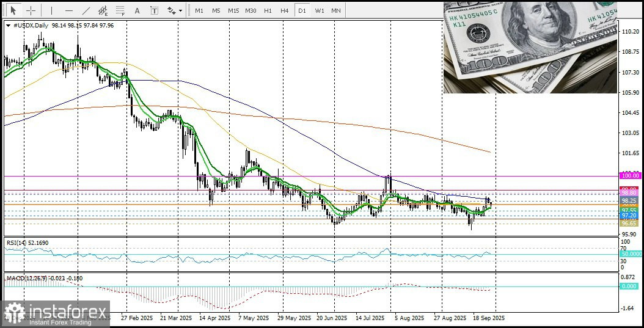
Task: Switch chart to M15 timeframe
Action: tap(233, 10)
